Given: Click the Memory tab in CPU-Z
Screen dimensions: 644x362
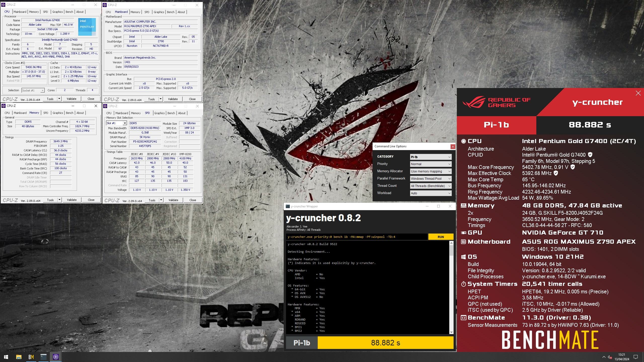Looking at the screenshot, I should pos(34,12).
